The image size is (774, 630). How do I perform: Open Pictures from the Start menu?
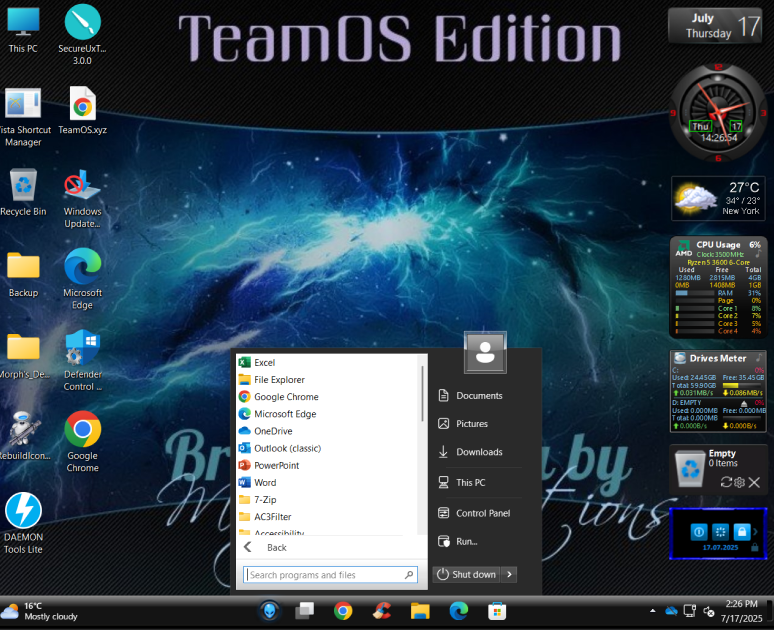coord(479,424)
